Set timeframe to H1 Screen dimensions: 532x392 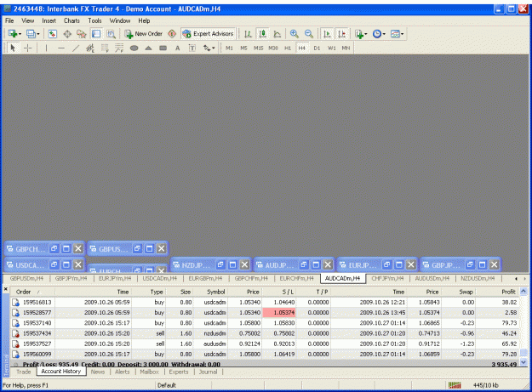(x=288, y=48)
